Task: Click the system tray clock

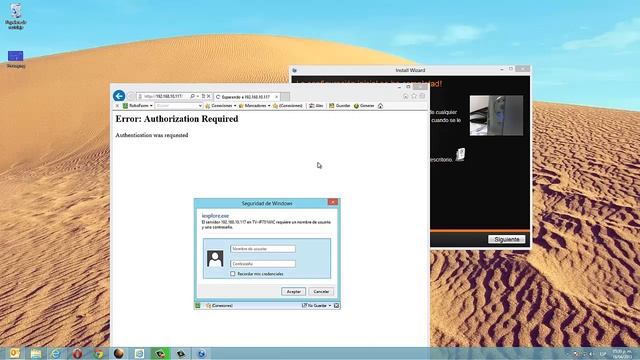Action: [622, 354]
